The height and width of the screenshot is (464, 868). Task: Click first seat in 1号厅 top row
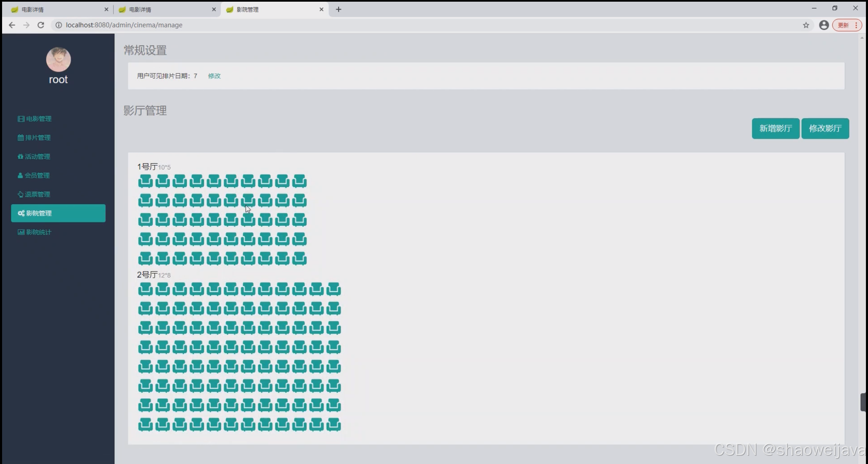coord(145,181)
